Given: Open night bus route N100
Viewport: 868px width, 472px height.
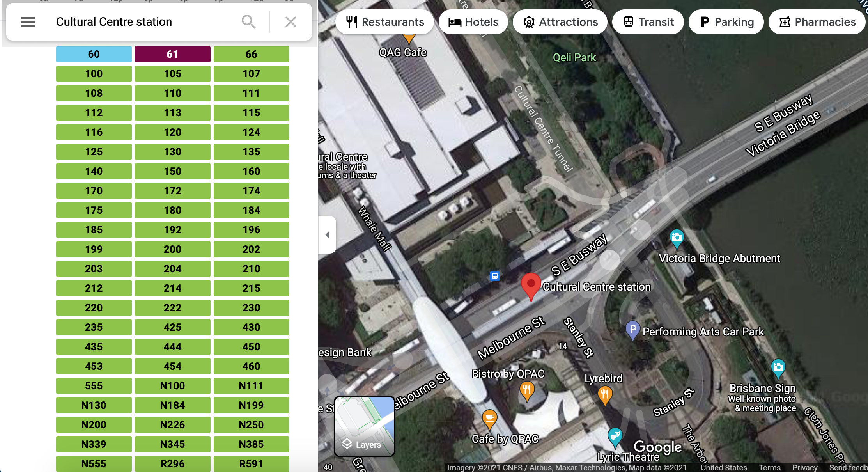Looking at the screenshot, I should 173,386.
